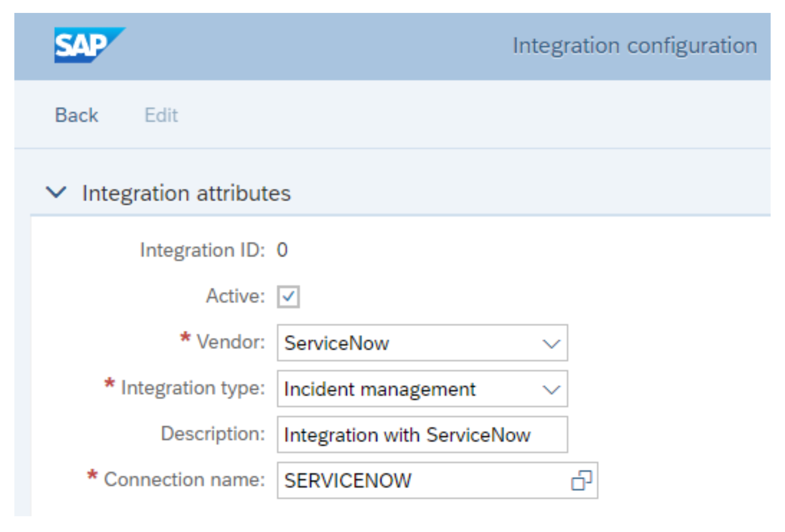
Task: Click the Integration ID label
Action: [203, 250]
